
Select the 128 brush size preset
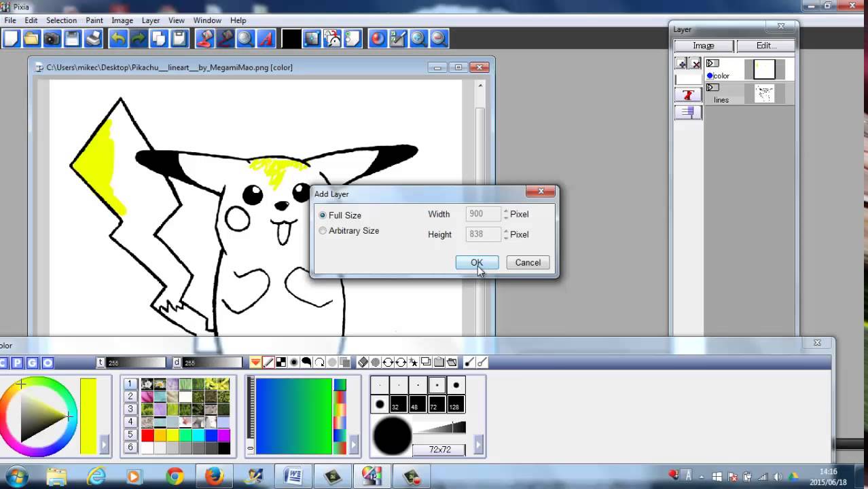tap(456, 405)
